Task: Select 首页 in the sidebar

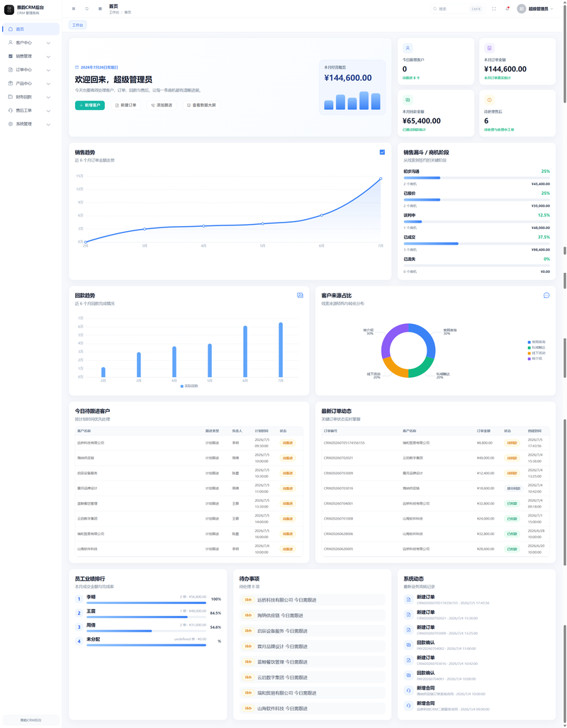Action: pyautogui.click(x=30, y=29)
